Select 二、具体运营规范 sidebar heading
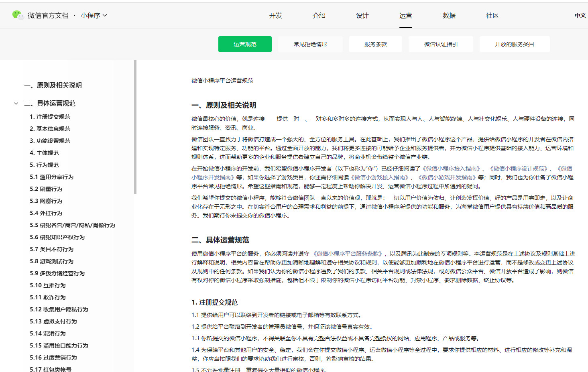 (50, 103)
